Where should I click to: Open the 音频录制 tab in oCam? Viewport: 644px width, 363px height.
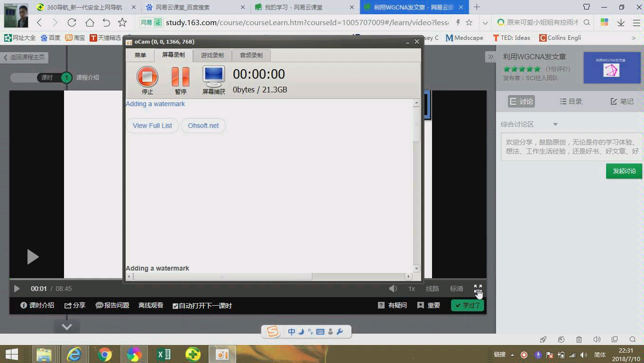(x=251, y=55)
